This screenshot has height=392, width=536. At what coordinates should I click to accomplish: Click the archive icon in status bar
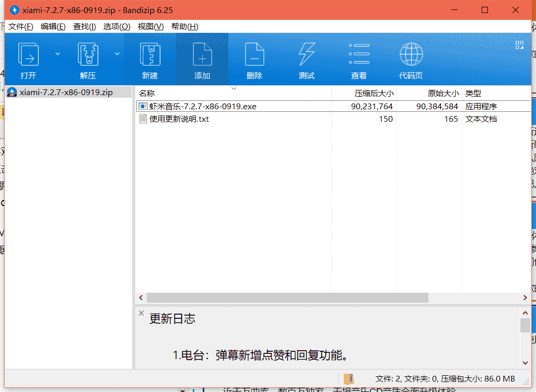pyautogui.click(x=348, y=379)
